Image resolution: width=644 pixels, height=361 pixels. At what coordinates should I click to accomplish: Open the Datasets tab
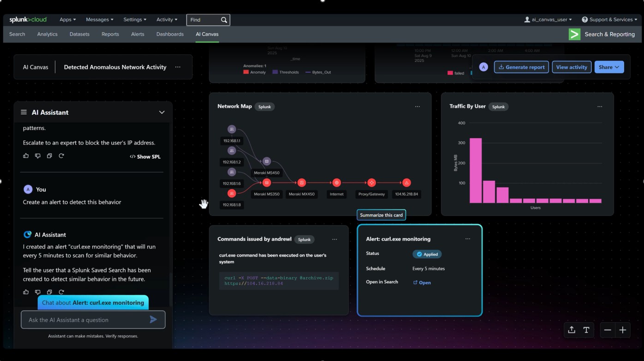point(80,34)
